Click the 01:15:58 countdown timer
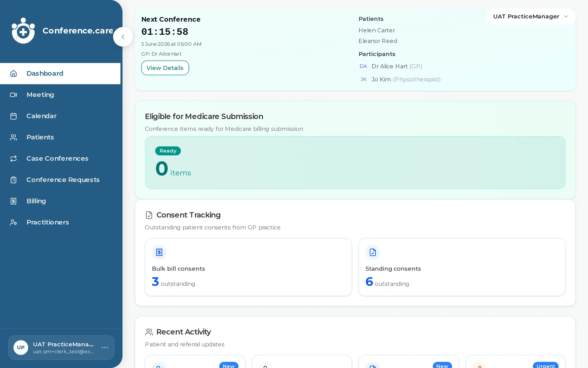The height and width of the screenshot is (368, 588). pyautogui.click(x=165, y=32)
